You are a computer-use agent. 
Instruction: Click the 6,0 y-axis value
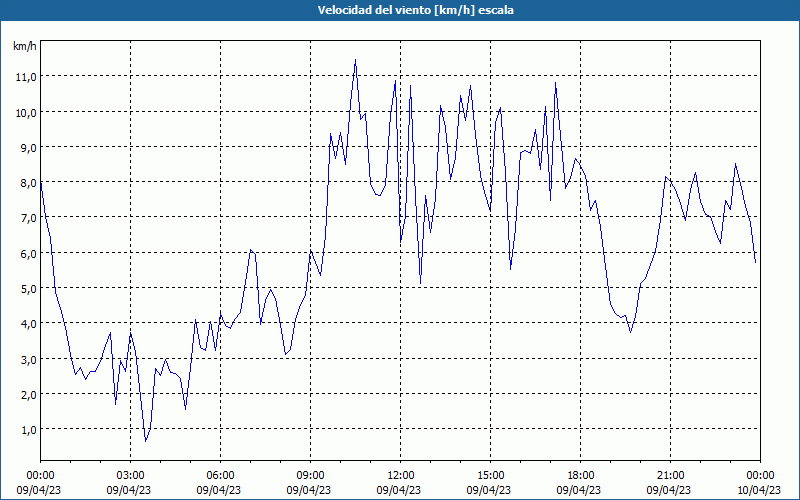tap(28, 254)
